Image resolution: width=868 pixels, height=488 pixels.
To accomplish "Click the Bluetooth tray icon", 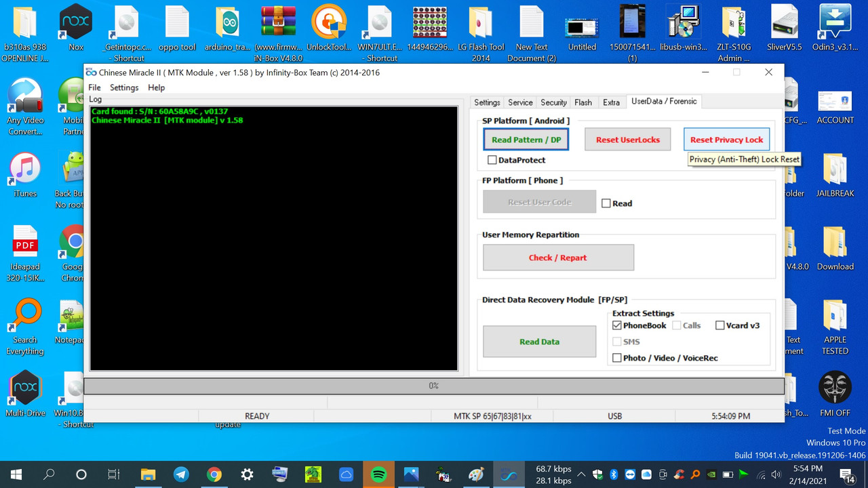I will coord(614,474).
